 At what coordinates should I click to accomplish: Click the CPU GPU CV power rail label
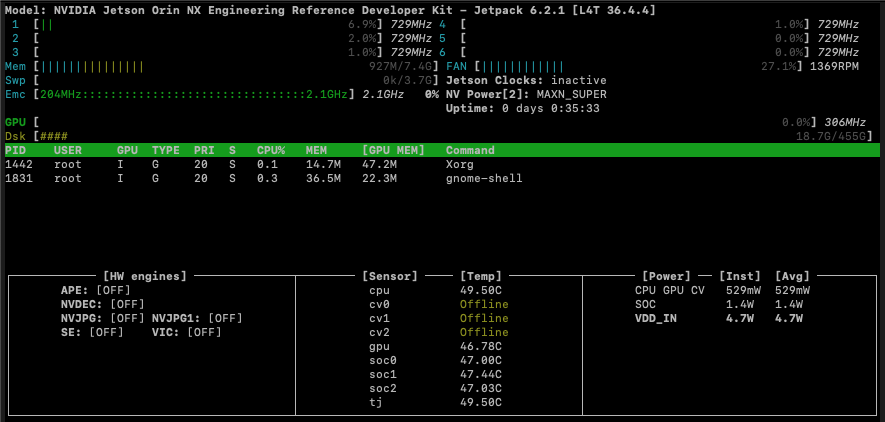point(670,291)
